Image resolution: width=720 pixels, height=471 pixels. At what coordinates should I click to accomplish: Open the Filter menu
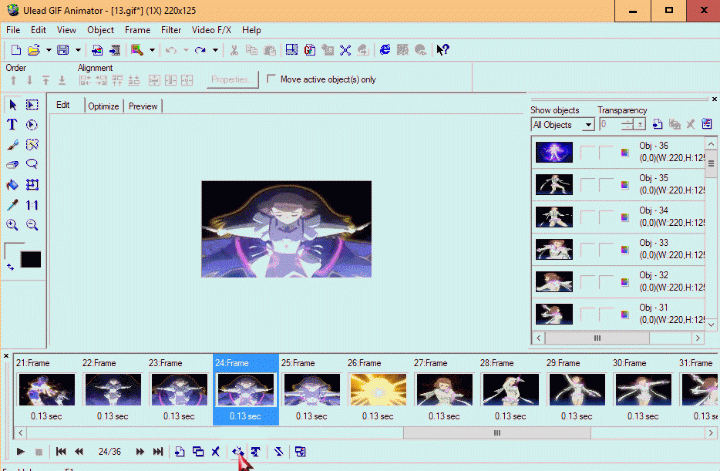pyautogui.click(x=171, y=30)
